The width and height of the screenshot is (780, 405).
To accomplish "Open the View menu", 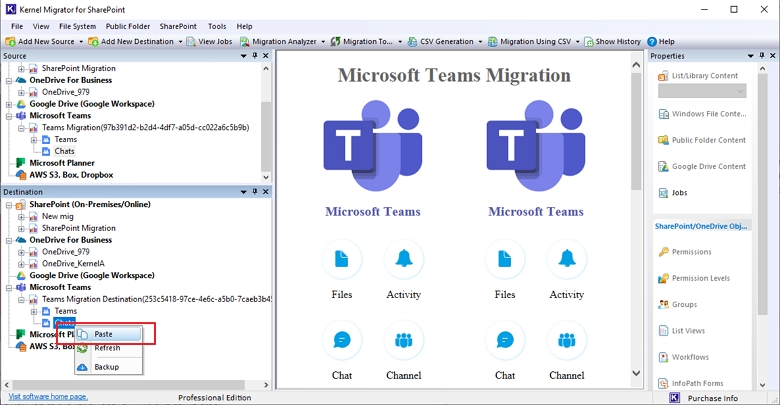I will pyautogui.click(x=41, y=26).
